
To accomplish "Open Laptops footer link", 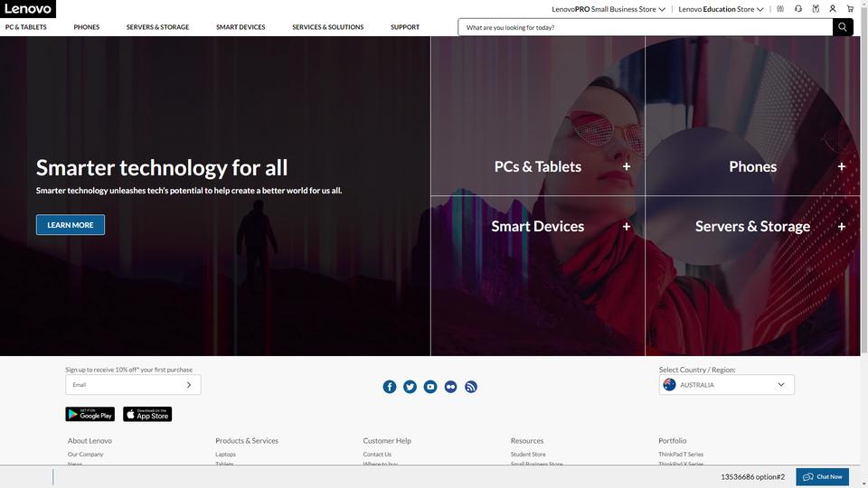I will coord(225,455).
